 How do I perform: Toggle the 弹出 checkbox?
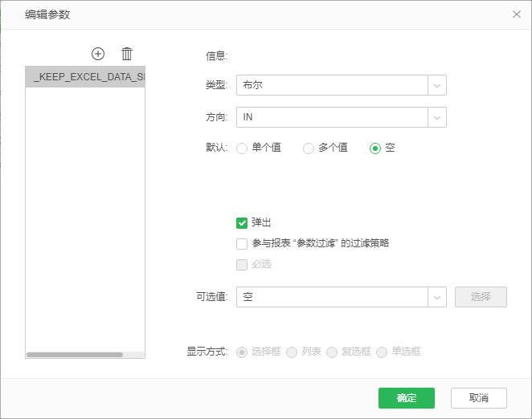[x=242, y=223]
